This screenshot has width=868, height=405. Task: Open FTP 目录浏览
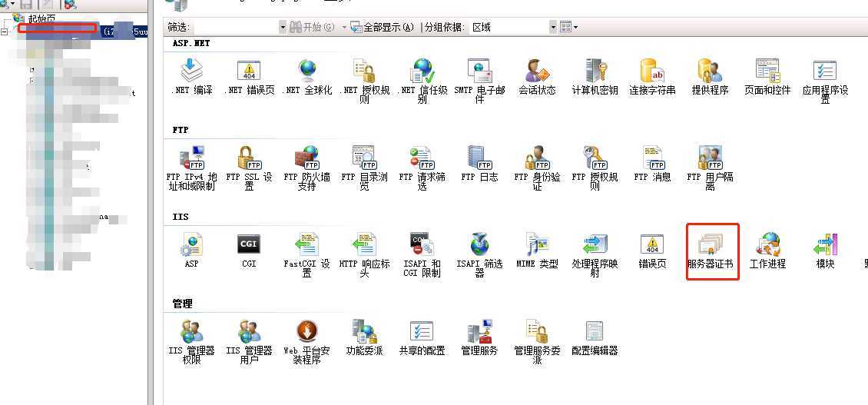(364, 168)
